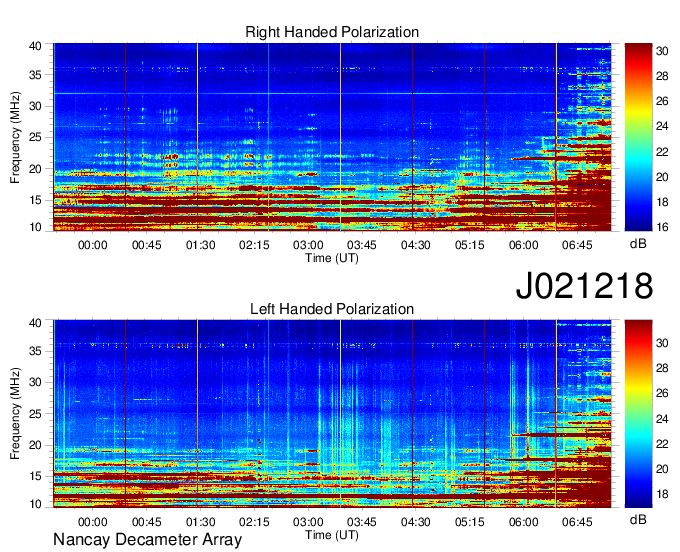The width and height of the screenshot is (680, 552).
Task: Click the "00:00" time tick of the upper plot
Action: (x=92, y=245)
